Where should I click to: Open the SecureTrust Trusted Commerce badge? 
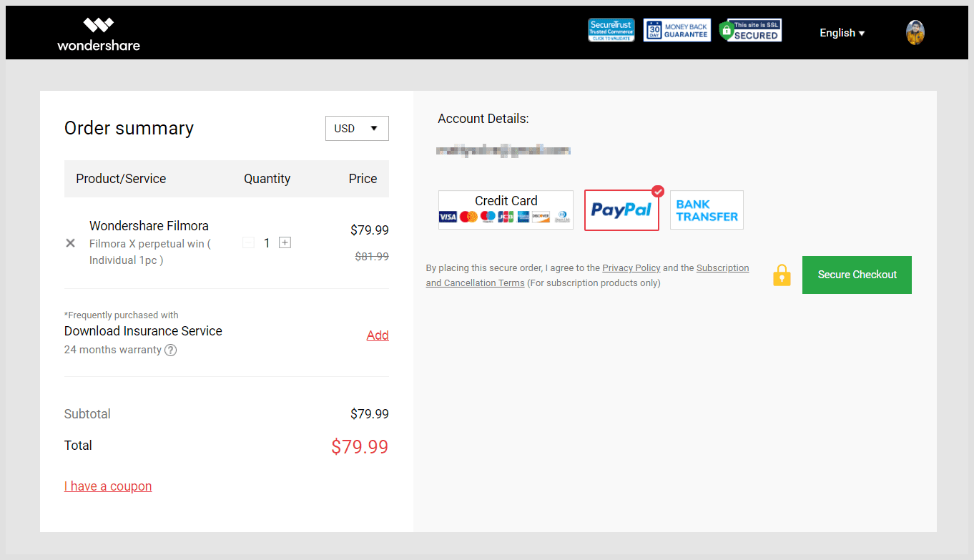pos(611,30)
